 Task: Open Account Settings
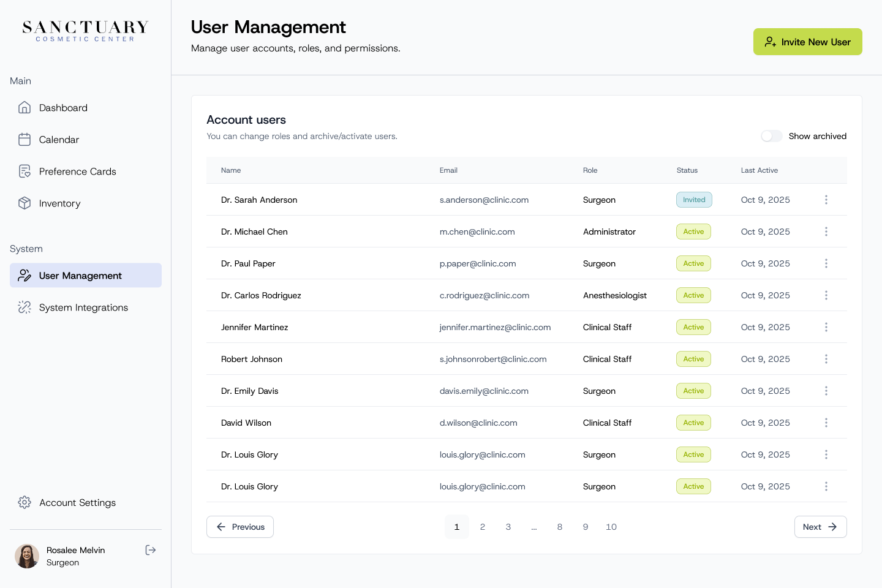86,502
